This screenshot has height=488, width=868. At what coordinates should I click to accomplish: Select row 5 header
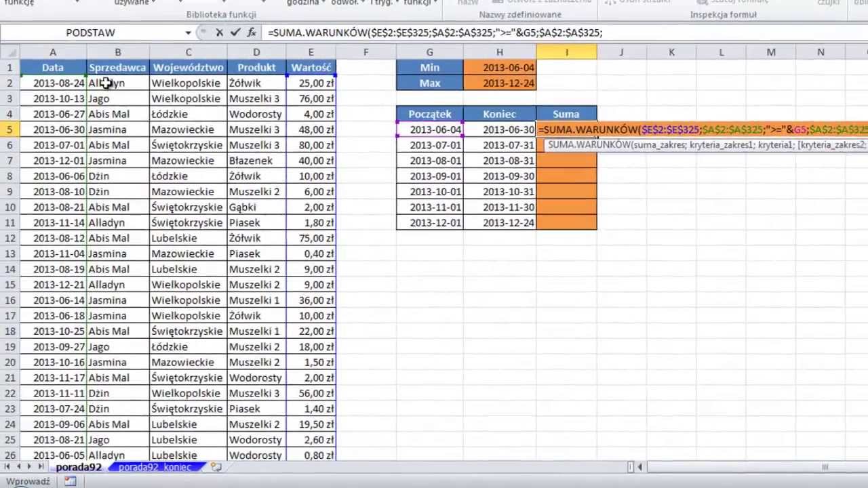click(9, 129)
